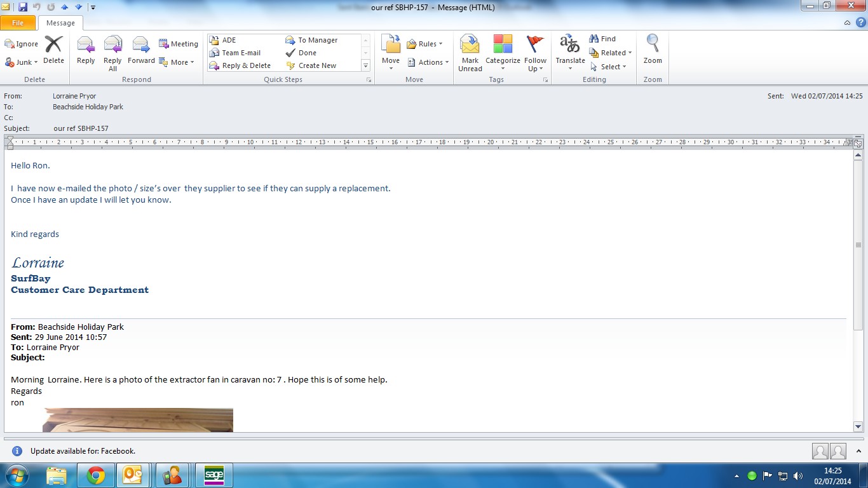Open Sage from the taskbar
The width and height of the screenshot is (868, 488).
pos(214,475)
